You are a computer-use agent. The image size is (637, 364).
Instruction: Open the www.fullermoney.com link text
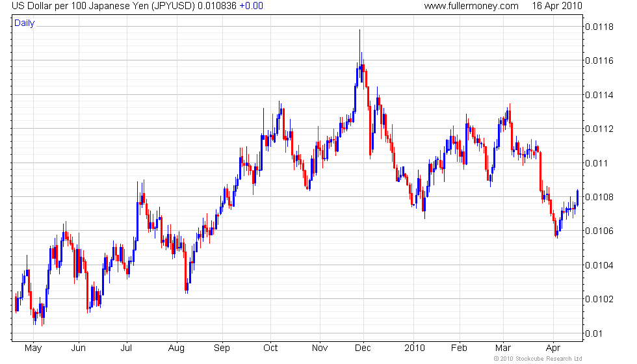[471, 6]
